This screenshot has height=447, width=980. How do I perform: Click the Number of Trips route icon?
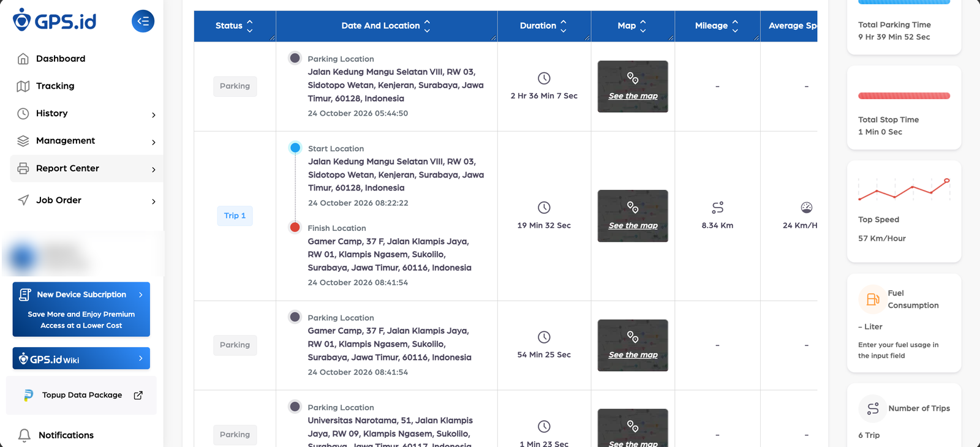873,409
